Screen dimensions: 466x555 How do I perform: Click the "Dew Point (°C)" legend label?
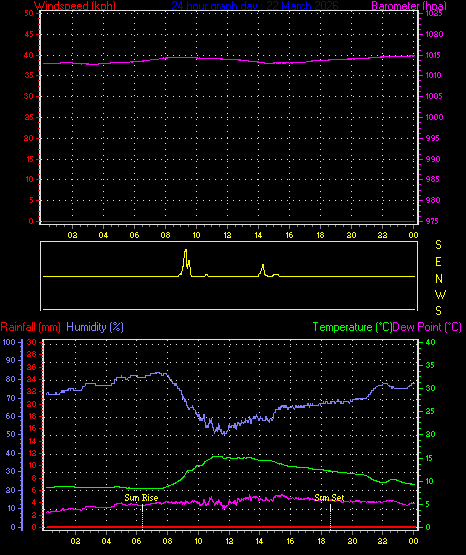427,327
